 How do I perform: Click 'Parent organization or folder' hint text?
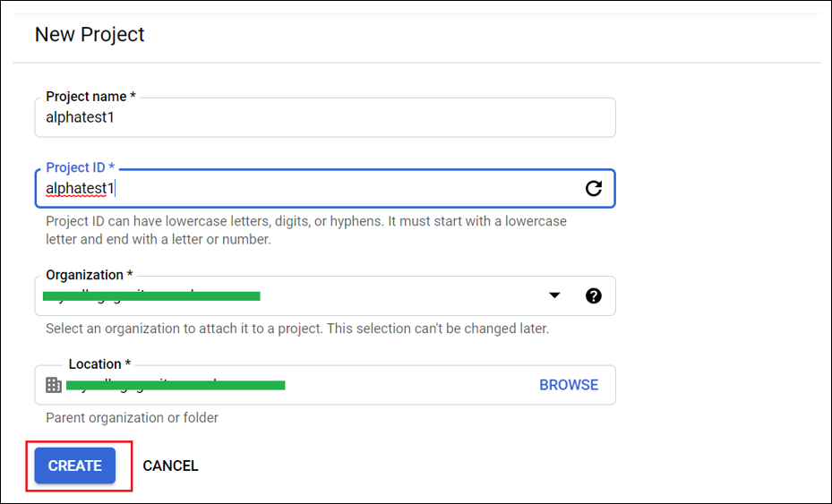coord(132,417)
